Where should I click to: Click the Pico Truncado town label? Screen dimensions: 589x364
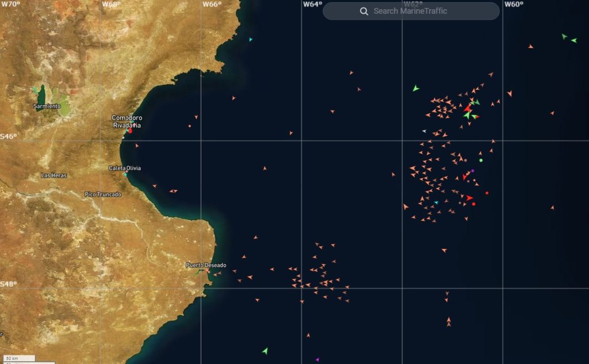[x=103, y=194]
